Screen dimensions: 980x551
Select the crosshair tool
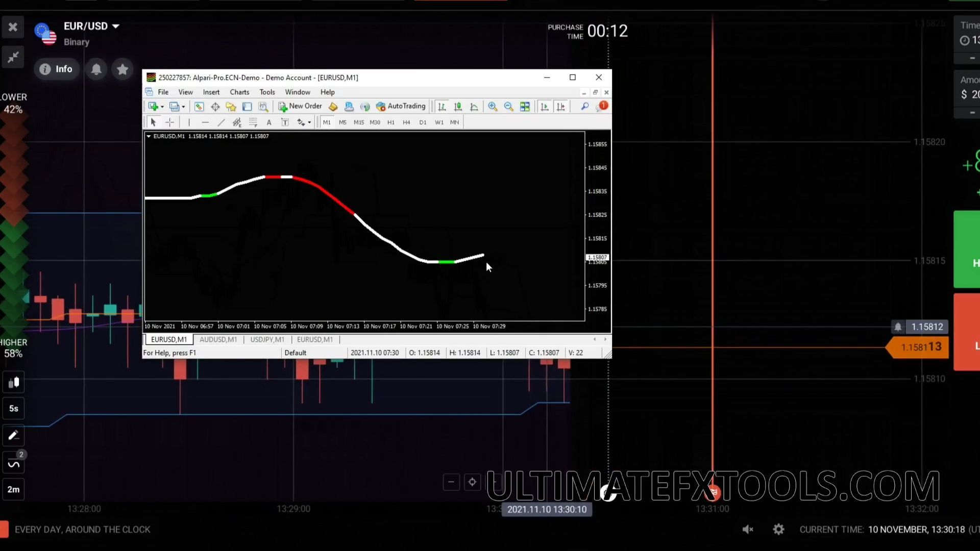click(169, 122)
